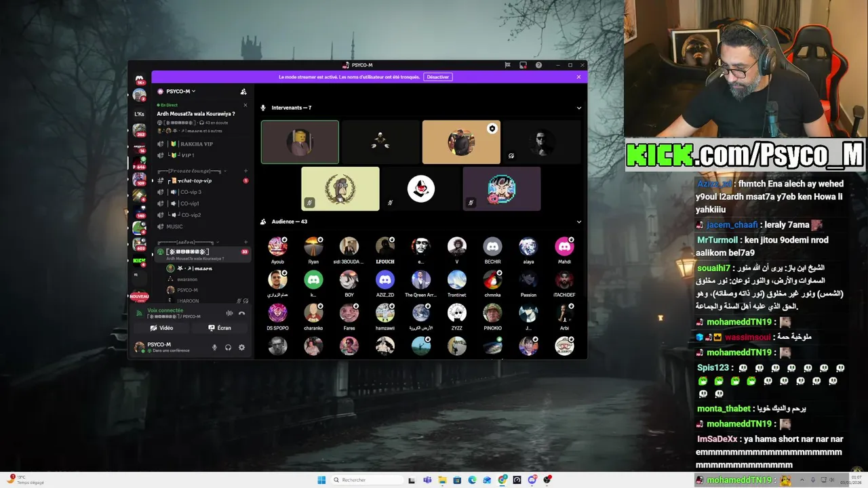This screenshot has height=488, width=868.
Task: Open audience member AZIZ_ZD's avatar
Action: 385,279
